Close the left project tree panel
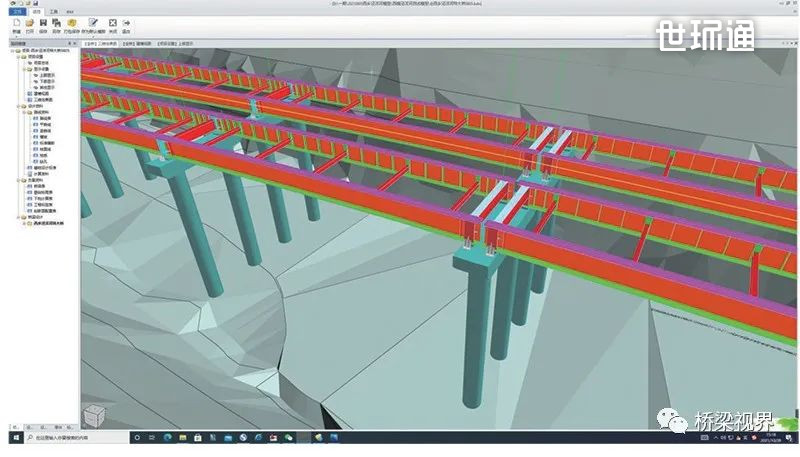 (76, 44)
